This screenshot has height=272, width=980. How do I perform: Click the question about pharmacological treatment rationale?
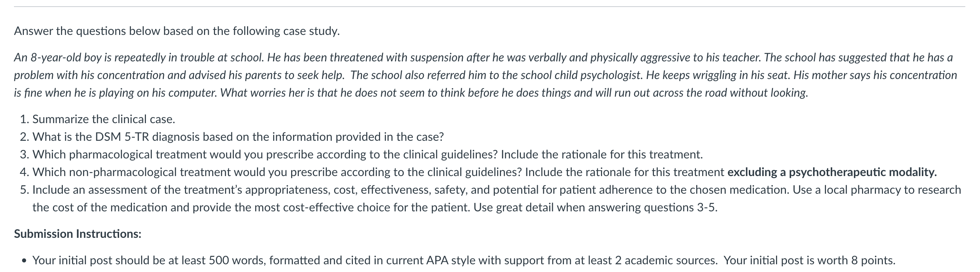(368, 154)
